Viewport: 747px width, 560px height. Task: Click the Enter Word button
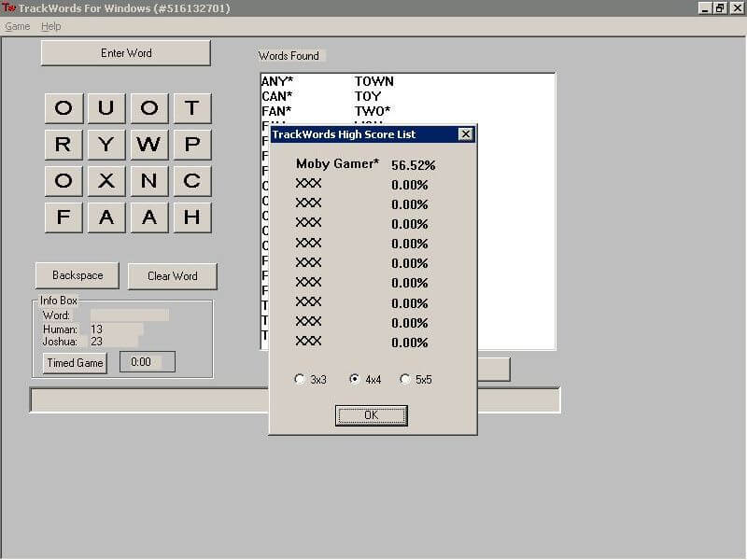pos(126,53)
